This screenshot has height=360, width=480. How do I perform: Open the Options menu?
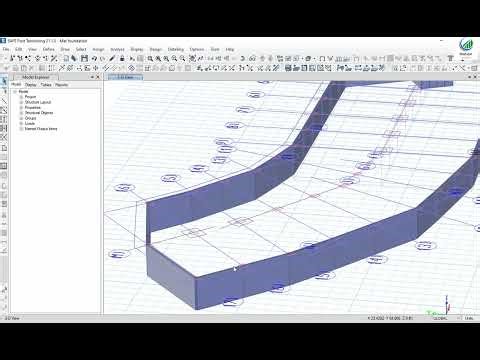(x=197, y=49)
